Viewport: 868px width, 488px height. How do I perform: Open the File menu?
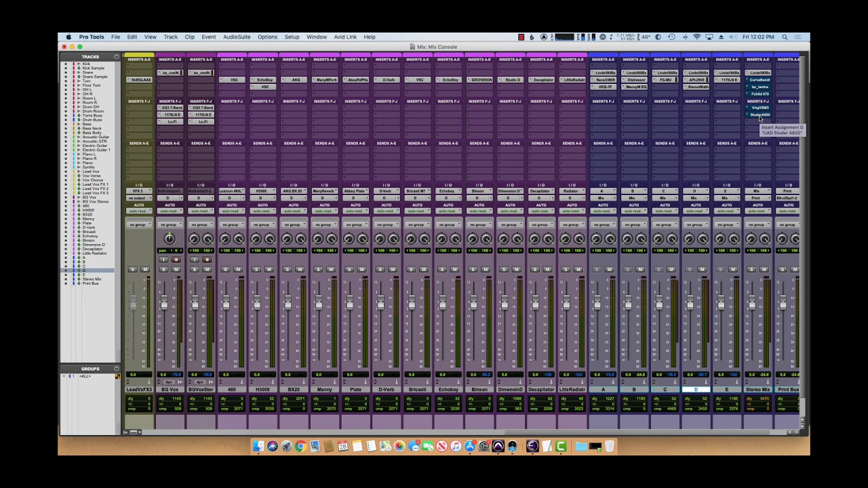coord(116,37)
